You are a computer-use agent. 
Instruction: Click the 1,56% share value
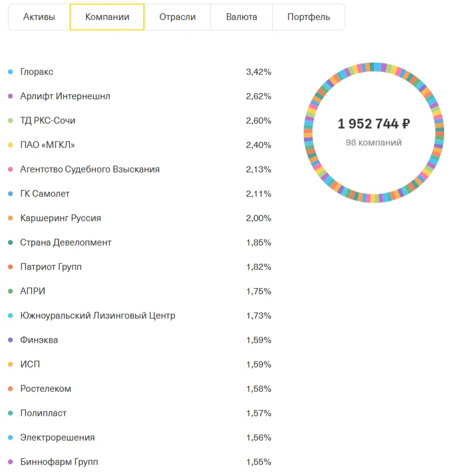(259, 438)
